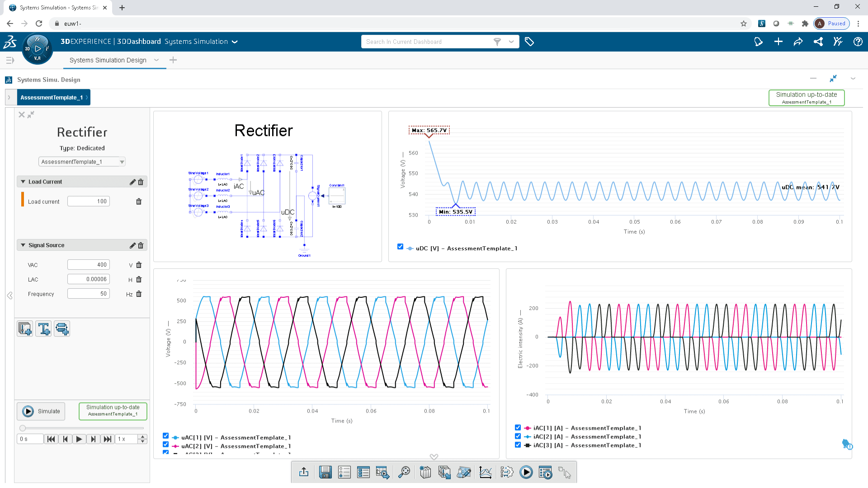Open the Systems Simulation Design tab dropdown

tap(156, 60)
